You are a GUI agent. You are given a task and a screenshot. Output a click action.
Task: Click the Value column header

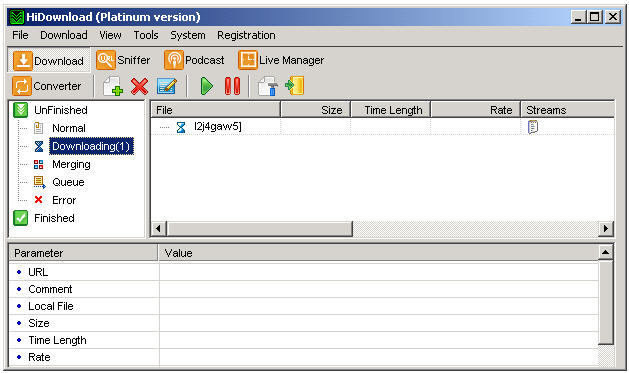378,253
